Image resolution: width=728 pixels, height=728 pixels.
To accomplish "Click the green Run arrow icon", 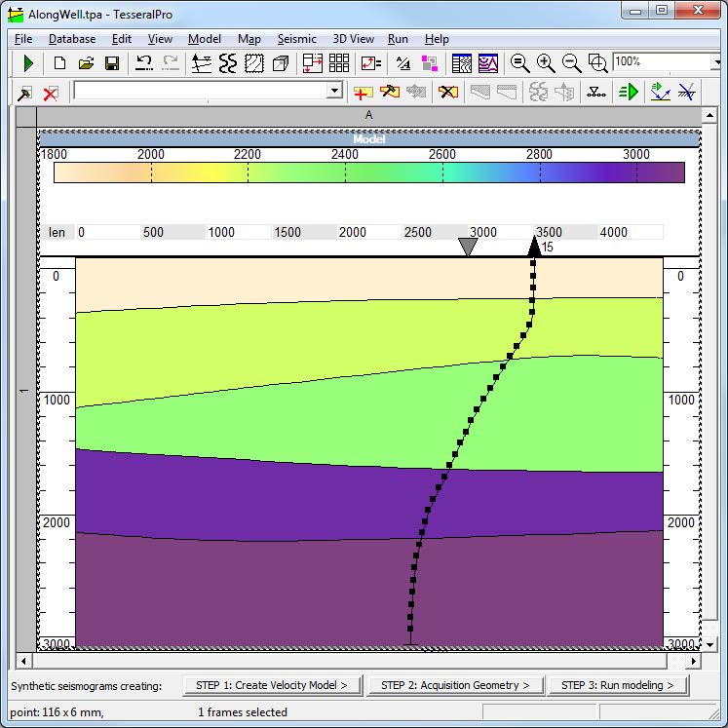I will click(x=29, y=63).
